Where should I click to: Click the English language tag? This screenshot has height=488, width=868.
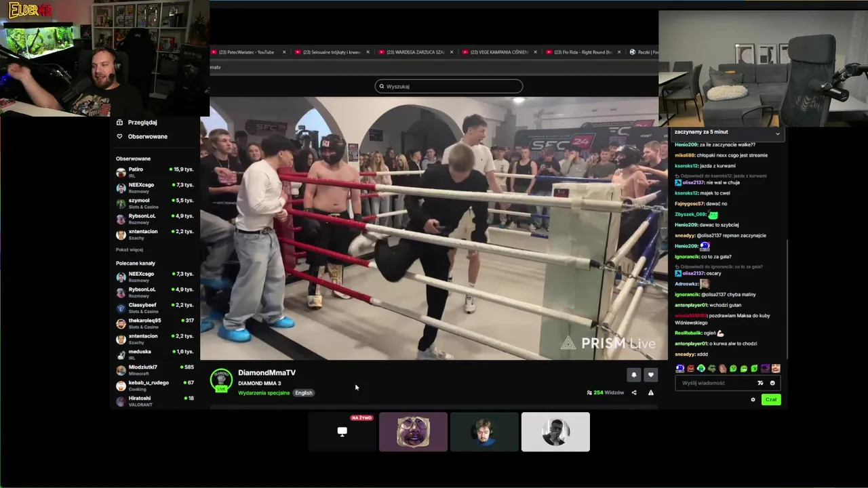304,393
